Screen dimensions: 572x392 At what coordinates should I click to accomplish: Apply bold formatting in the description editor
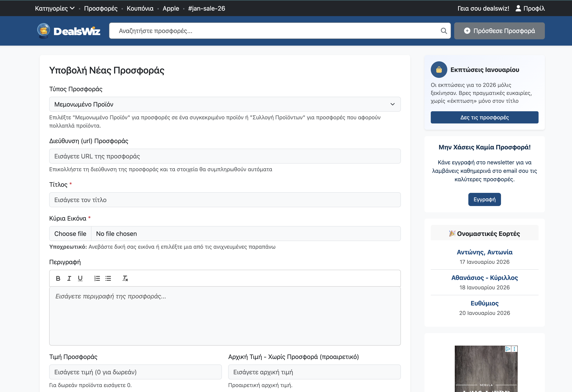pyautogui.click(x=58, y=278)
